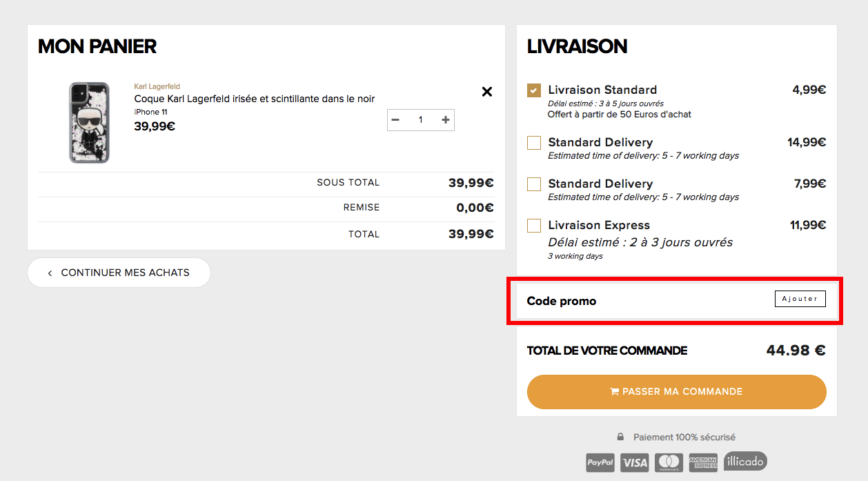Click the iPhone 11 model text

[150, 112]
